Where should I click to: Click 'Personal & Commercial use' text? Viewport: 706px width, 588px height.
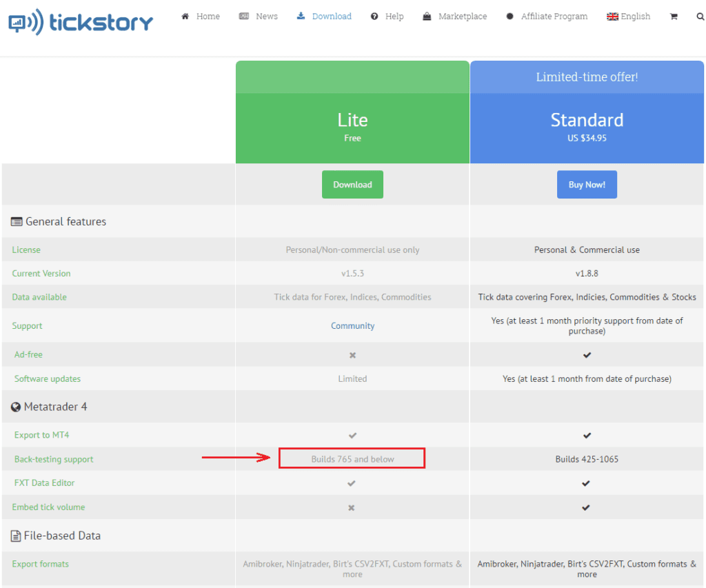(587, 250)
